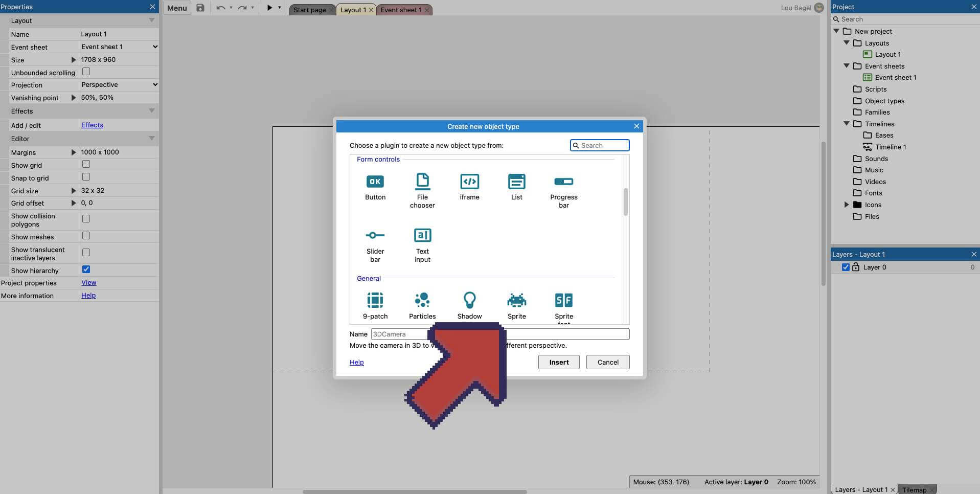Viewport: 980px width, 494px height.
Task: Select the 9-patch plugin icon
Action: (375, 300)
